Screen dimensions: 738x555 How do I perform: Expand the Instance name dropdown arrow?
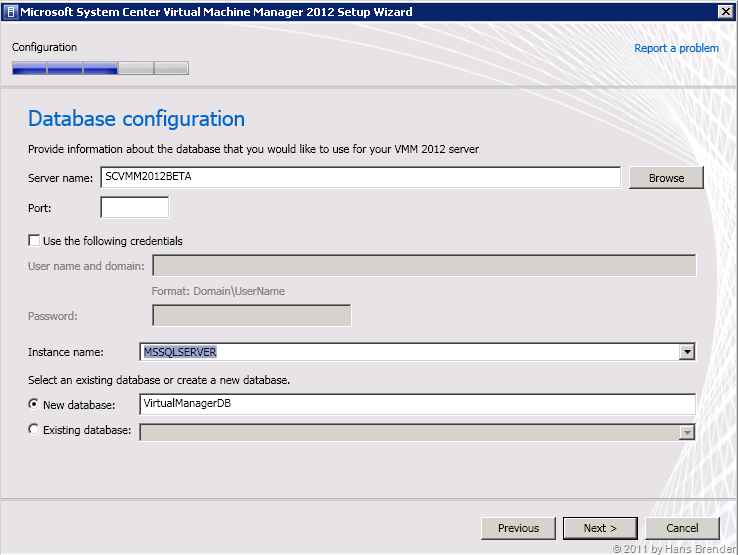coord(686,352)
